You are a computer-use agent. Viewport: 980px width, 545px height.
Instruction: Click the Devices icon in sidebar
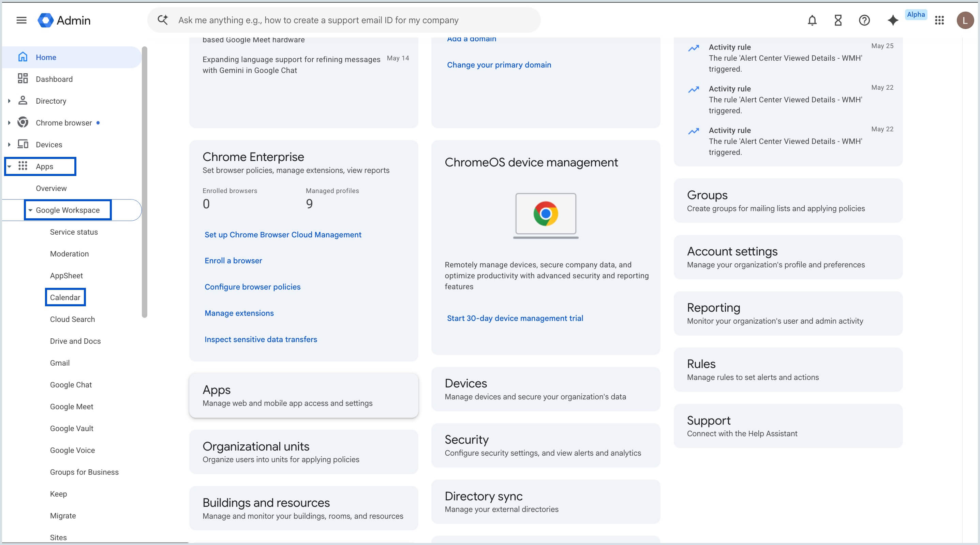[23, 144]
